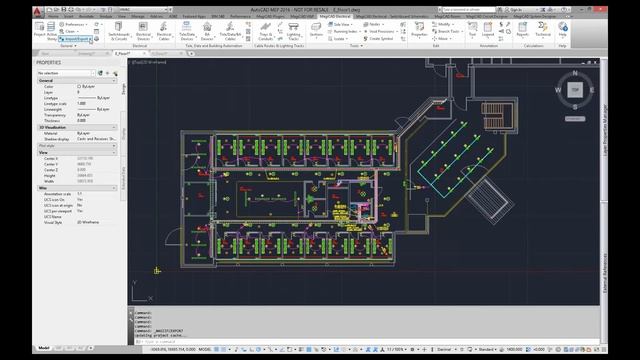Click the Quick Select icon in Properties
640x360 pixels.
tap(115, 73)
